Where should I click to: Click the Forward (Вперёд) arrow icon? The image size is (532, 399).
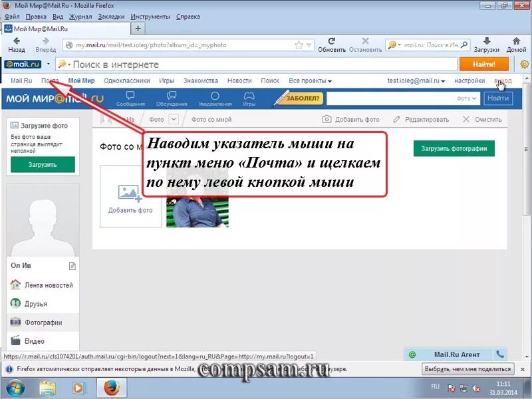(x=46, y=41)
